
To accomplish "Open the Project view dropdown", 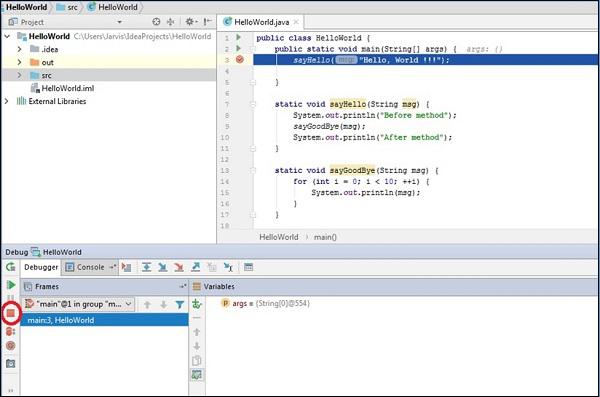I will (x=119, y=22).
